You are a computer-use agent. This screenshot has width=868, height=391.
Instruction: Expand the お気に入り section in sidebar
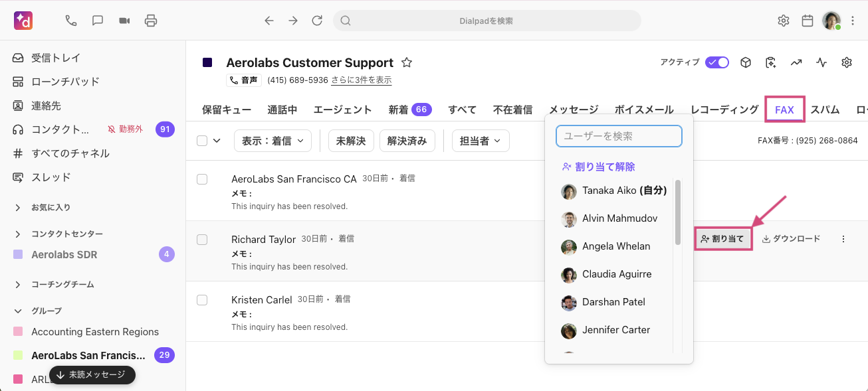(18, 207)
